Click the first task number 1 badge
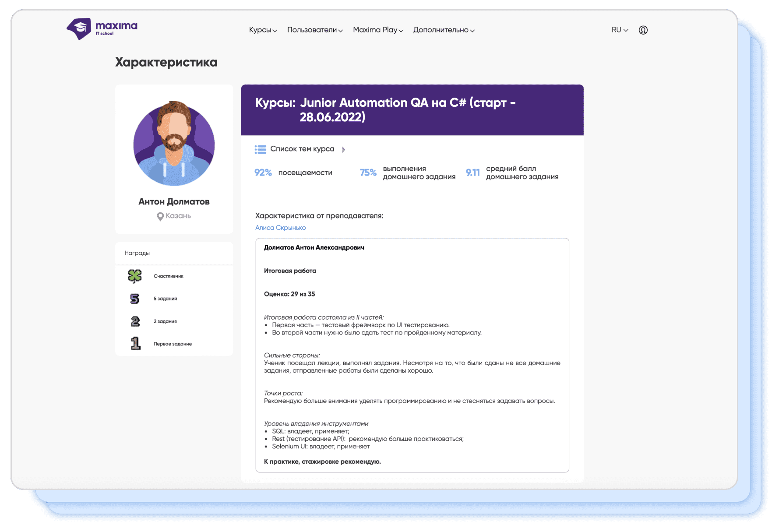This screenshot has height=532, width=779. tap(136, 344)
